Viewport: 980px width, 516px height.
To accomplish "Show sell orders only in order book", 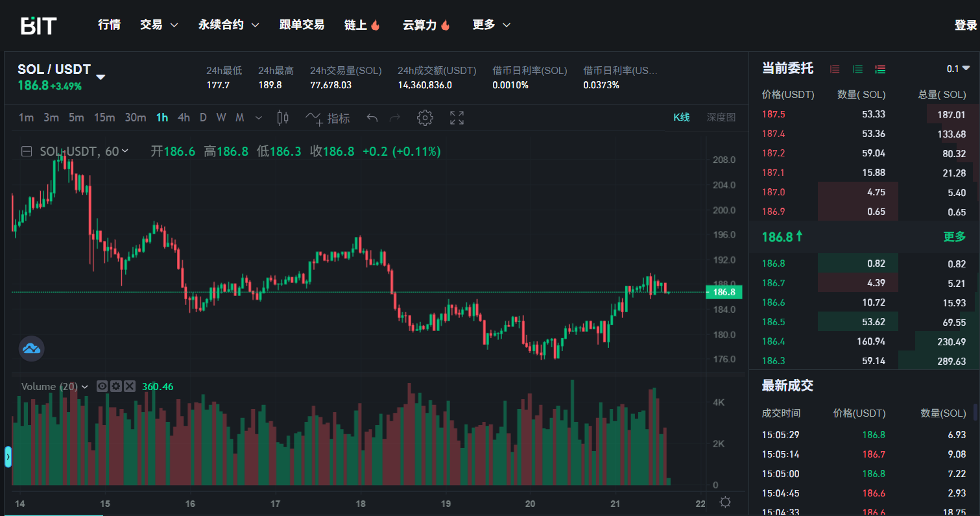I will 835,69.
